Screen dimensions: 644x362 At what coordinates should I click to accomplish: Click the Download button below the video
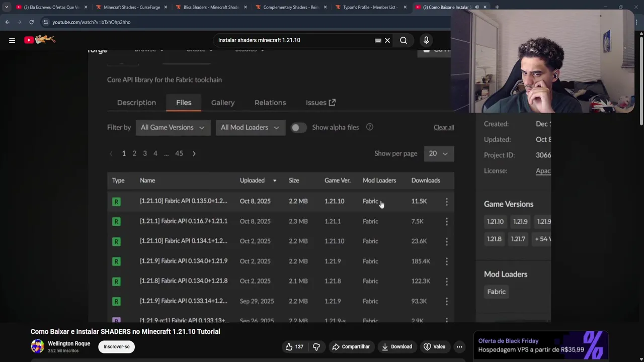click(396, 346)
